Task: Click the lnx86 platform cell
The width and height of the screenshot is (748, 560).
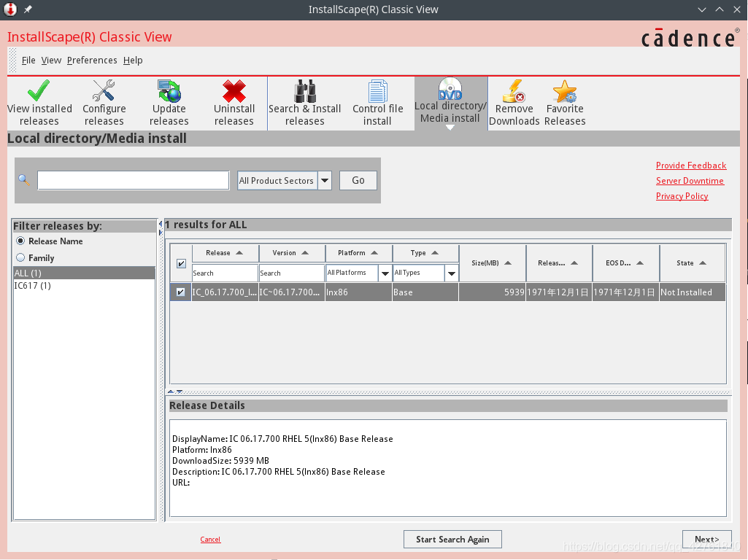Action: [358, 292]
